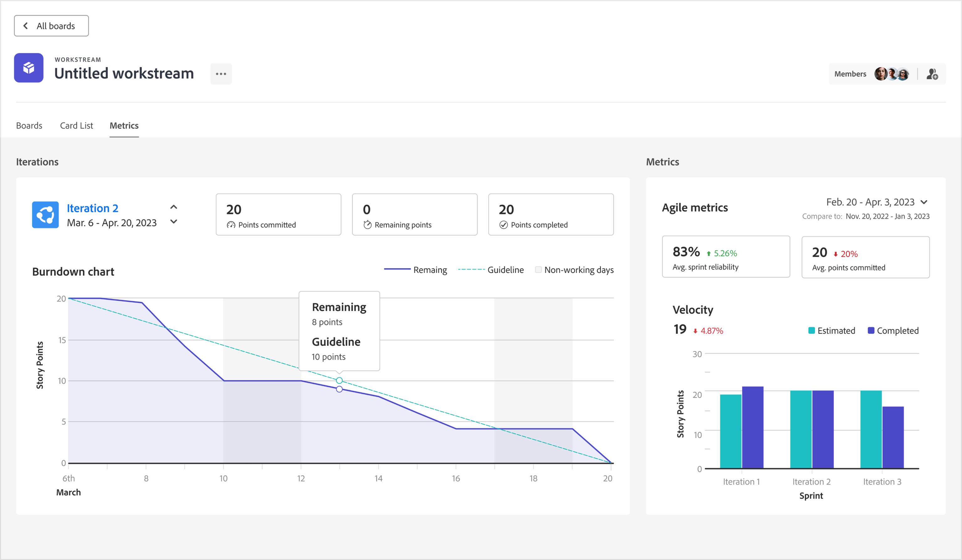Click the Avg. points committed card
This screenshot has width=962, height=560.
866,257
